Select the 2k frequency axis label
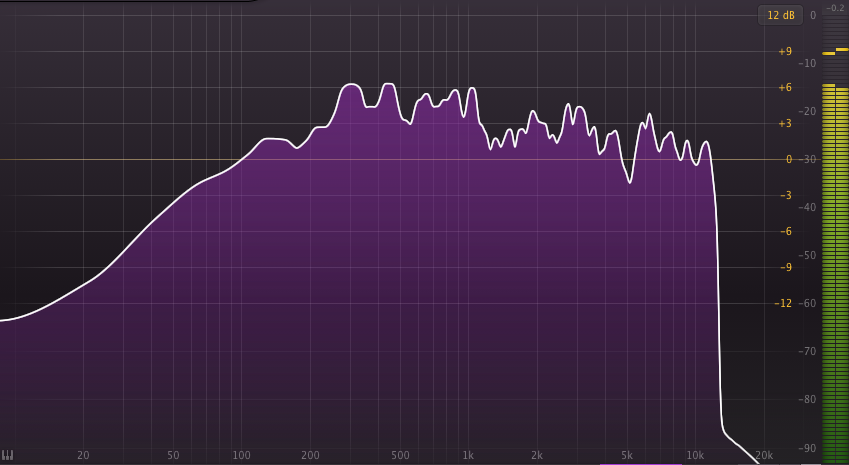The width and height of the screenshot is (849, 465). [537, 455]
